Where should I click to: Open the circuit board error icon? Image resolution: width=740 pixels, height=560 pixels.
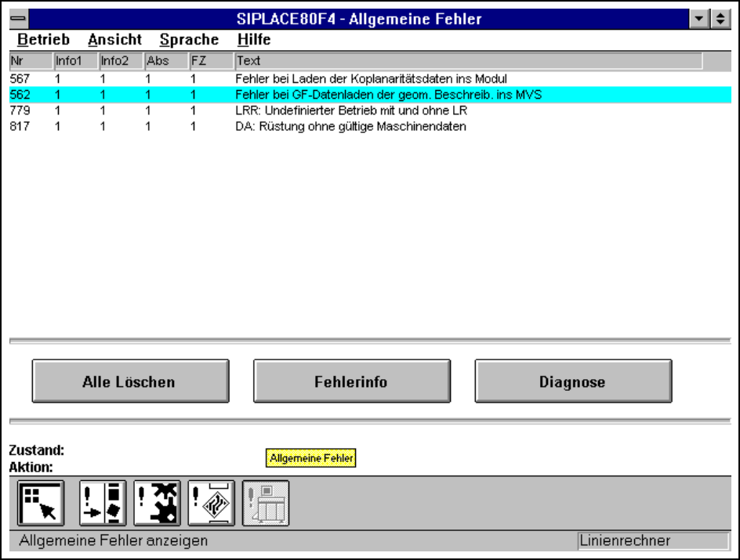[x=212, y=504]
